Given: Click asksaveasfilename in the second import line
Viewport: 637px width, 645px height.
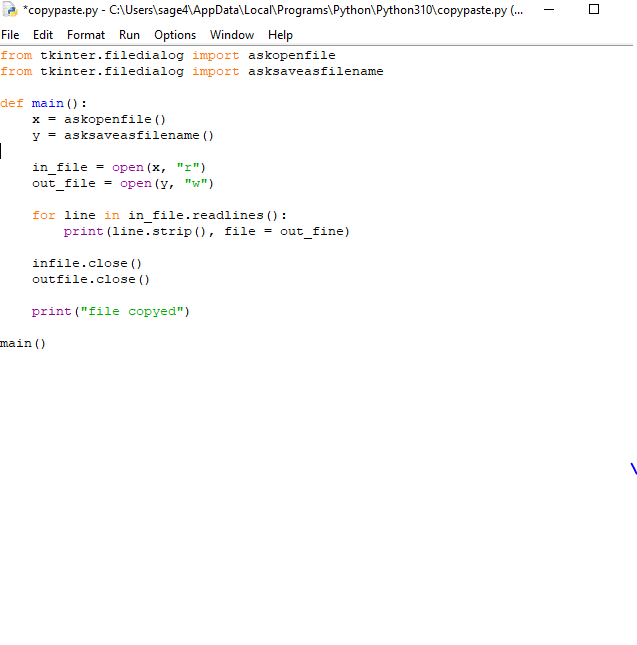Looking at the screenshot, I should point(315,71).
